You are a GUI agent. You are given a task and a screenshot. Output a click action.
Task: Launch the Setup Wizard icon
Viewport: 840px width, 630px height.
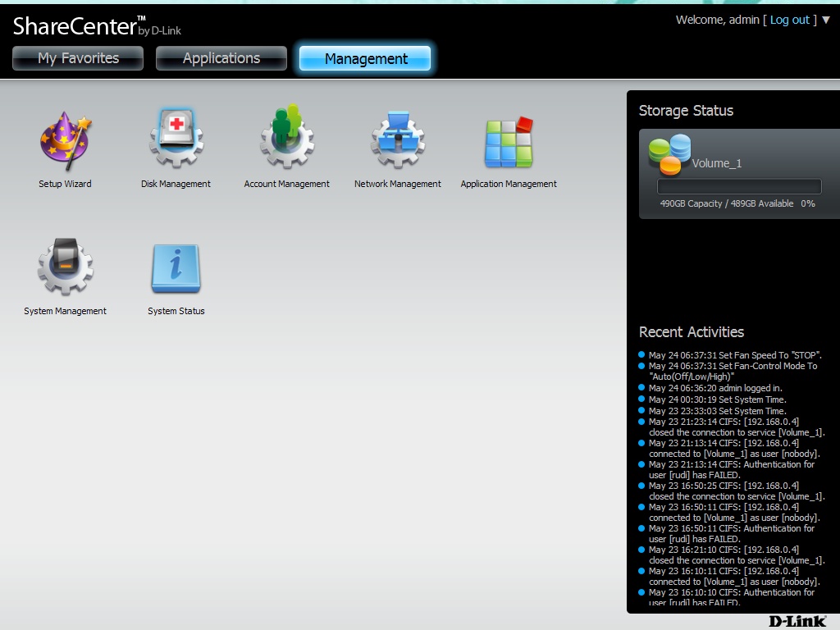(x=66, y=142)
